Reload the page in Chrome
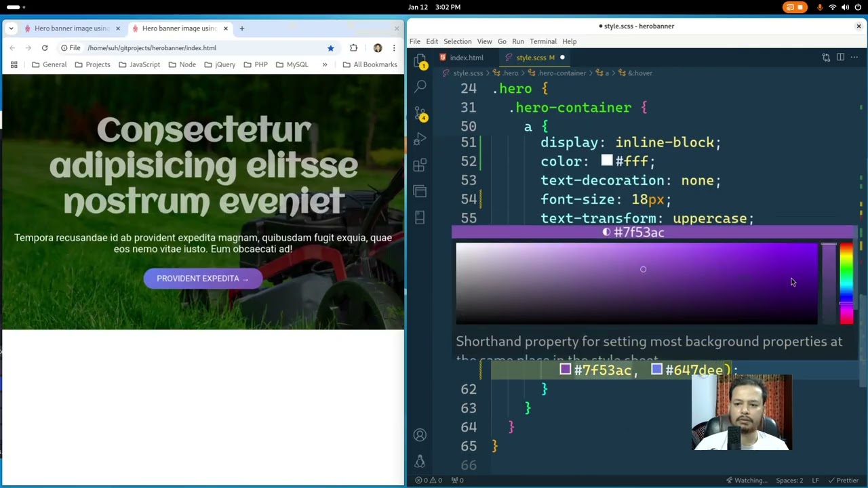This screenshot has width=868, height=488. (x=45, y=48)
